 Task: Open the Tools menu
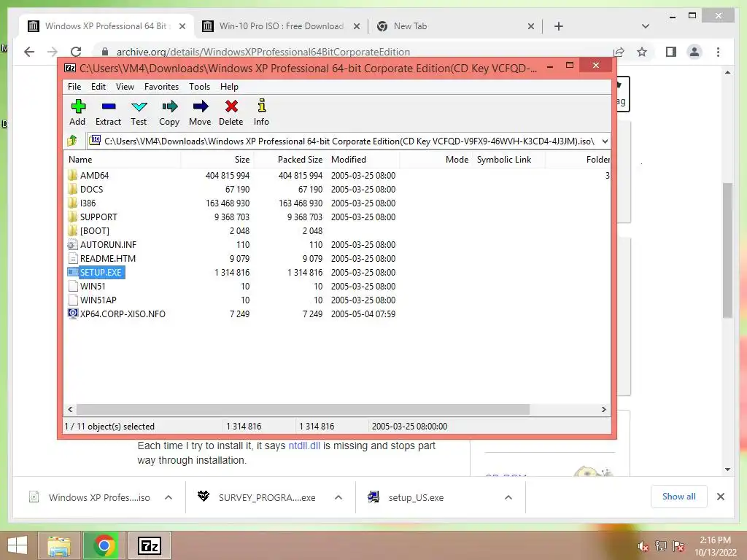point(199,87)
